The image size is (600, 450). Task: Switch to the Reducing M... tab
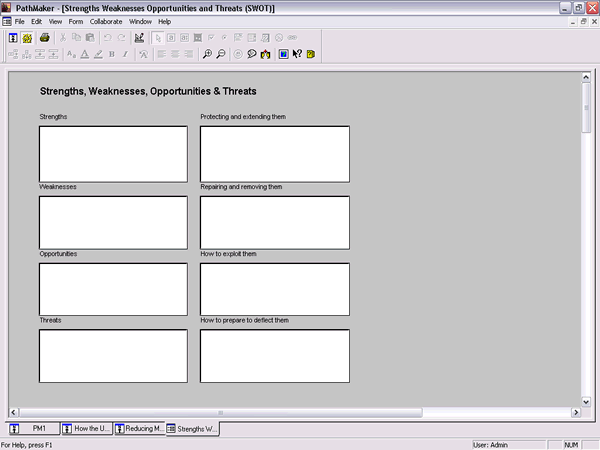139,429
